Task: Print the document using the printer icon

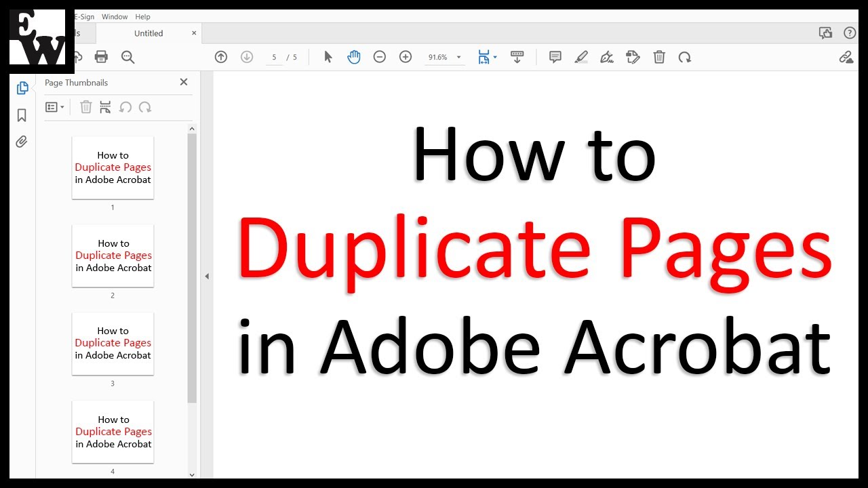Action: coord(101,57)
